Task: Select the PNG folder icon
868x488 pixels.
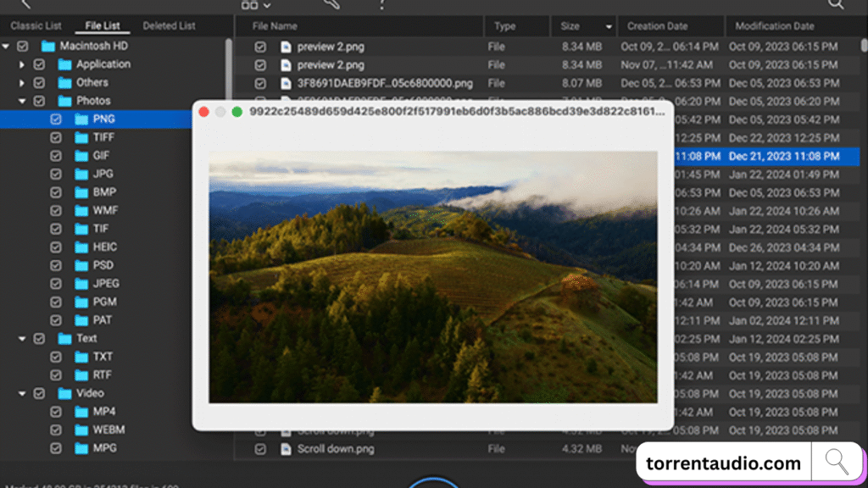Action: click(x=81, y=119)
